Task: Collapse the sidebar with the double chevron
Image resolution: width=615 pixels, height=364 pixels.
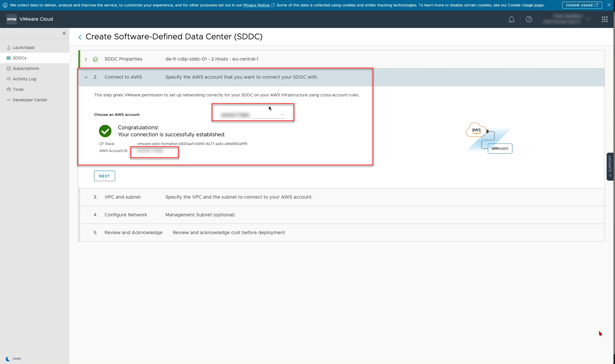Action: 64,33
